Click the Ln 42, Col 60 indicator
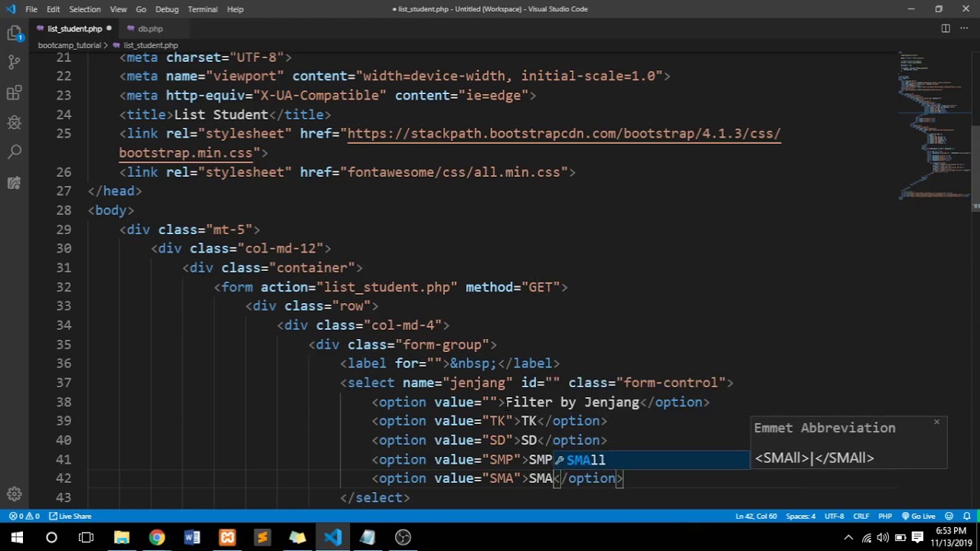Viewport: 980px width, 551px height. (x=756, y=517)
